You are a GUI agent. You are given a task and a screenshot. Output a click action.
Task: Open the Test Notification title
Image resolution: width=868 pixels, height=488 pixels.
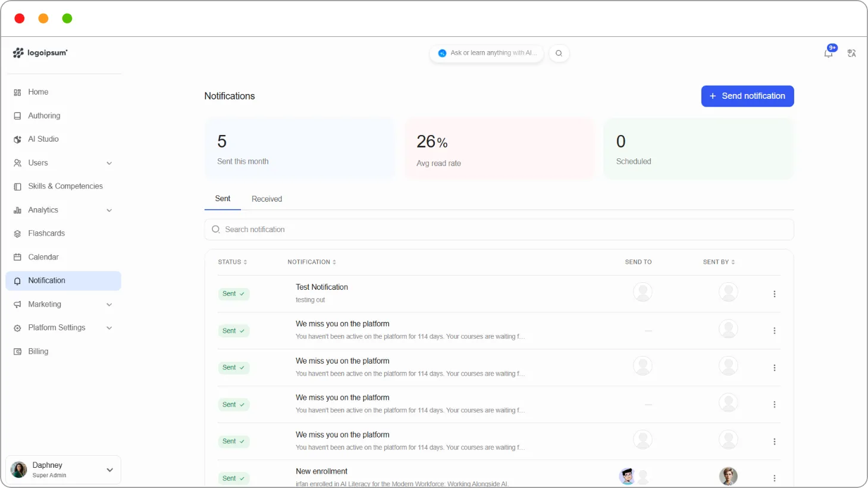click(322, 287)
